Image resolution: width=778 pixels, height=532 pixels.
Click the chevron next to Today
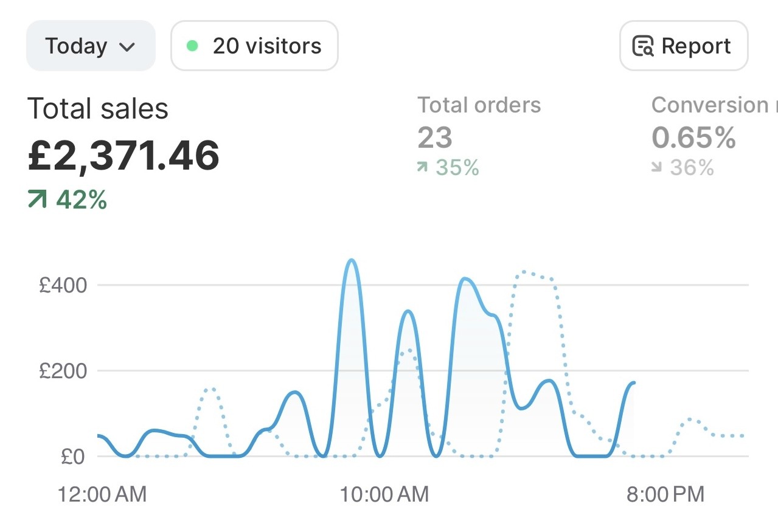click(127, 47)
